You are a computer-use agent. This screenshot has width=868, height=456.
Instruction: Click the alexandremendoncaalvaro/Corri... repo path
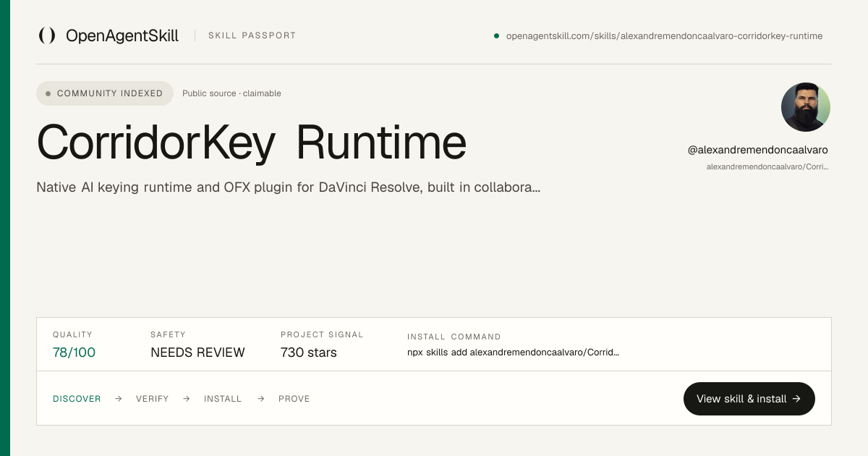767,166
